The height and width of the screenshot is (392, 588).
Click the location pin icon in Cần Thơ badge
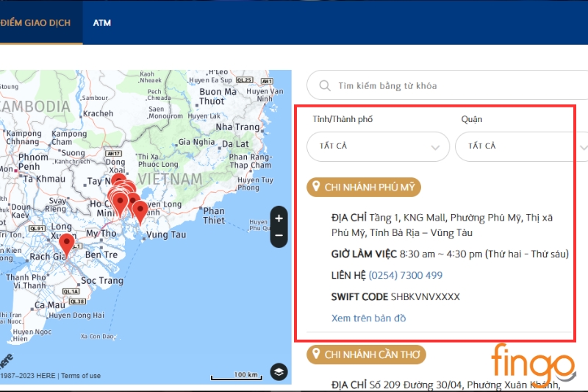316,354
